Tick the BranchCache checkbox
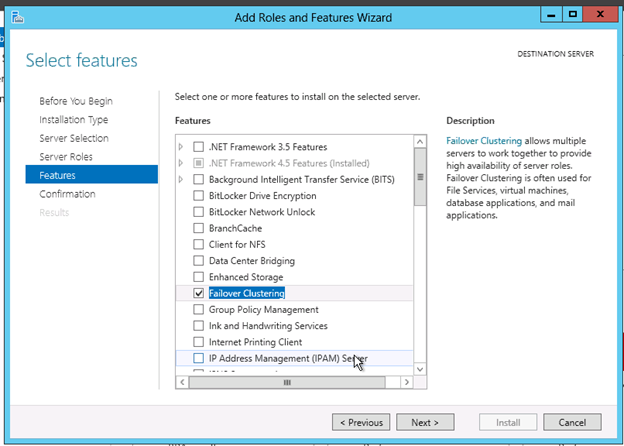 pos(199,228)
